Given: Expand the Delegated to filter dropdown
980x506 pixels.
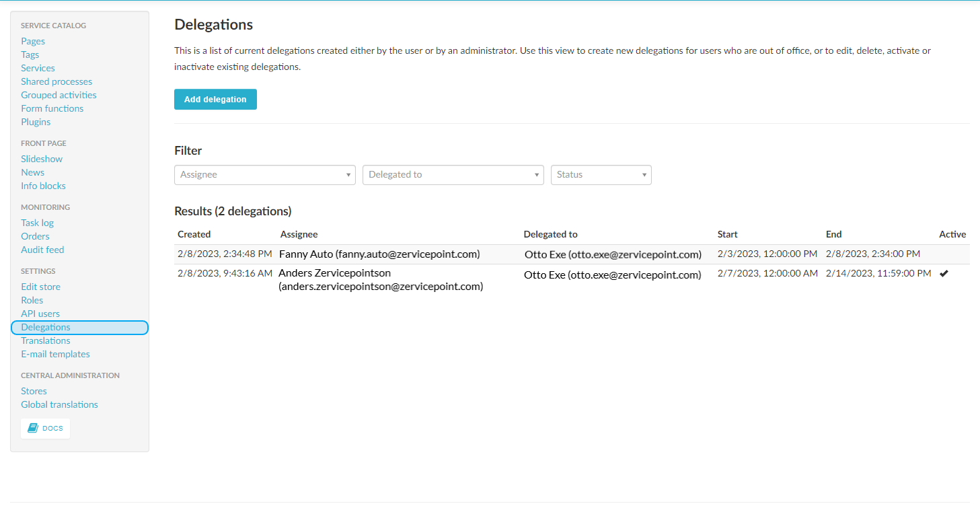Looking at the screenshot, I should [x=453, y=174].
